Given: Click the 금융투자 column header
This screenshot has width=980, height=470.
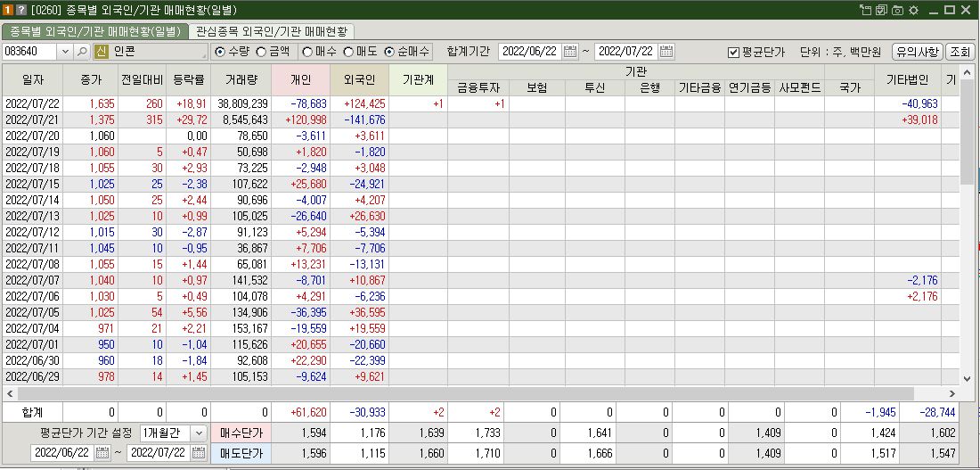Looking at the screenshot, I should tap(478, 87).
